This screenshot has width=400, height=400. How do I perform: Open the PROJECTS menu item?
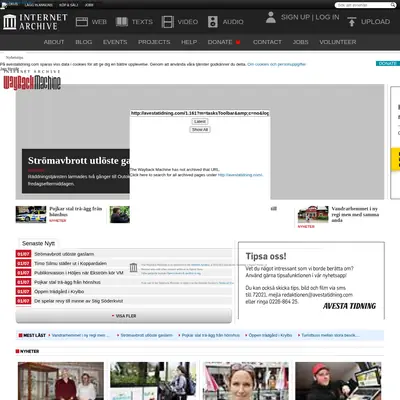tap(154, 42)
